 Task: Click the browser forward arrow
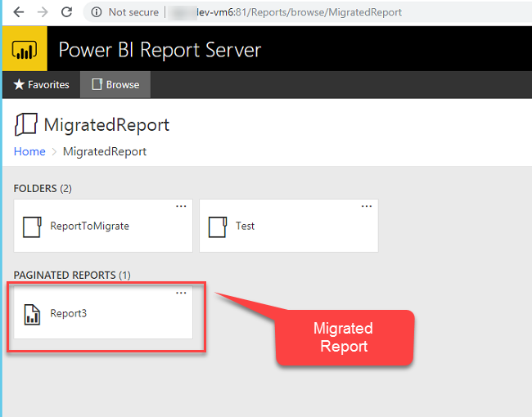click(x=43, y=12)
